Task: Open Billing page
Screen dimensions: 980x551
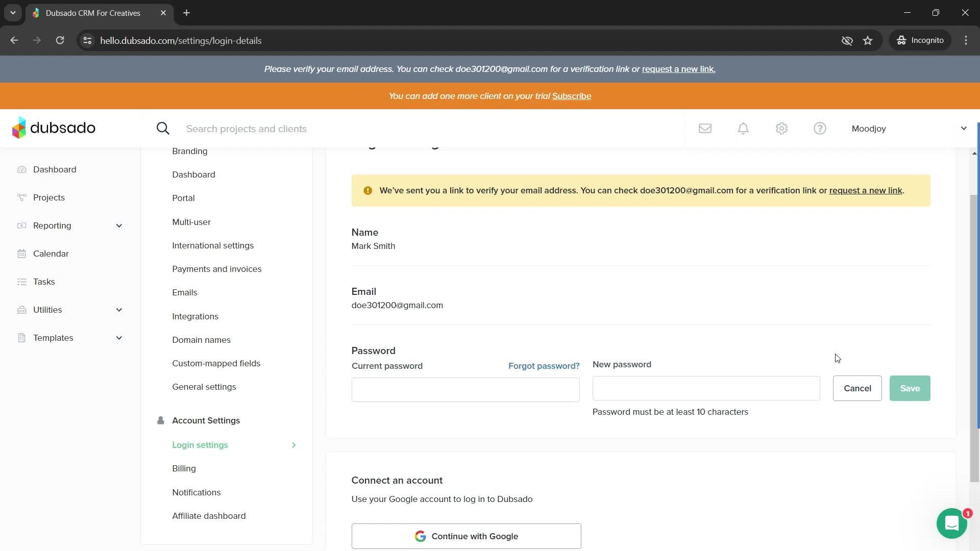Action: click(184, 468)
